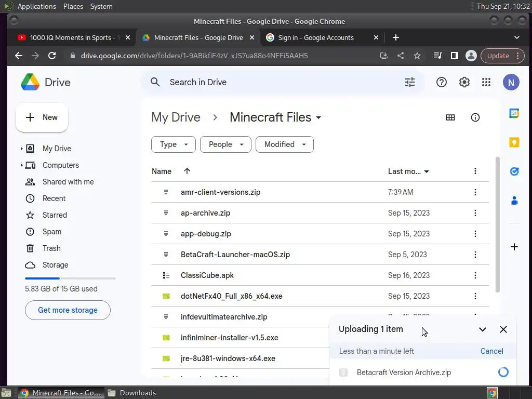Show folder details info icon
Image resolution: width=532 pixels, height=399 pixels.
tap(475, 117)
